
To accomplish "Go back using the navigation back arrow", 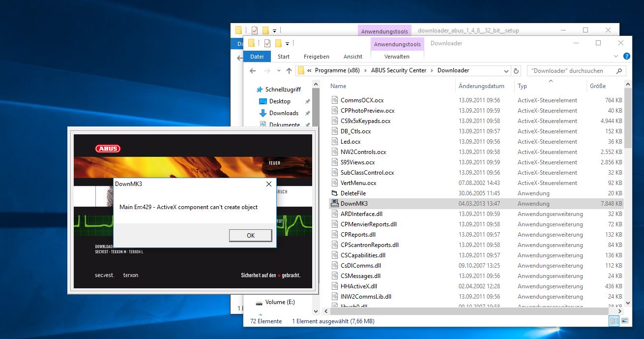I will 253,71.
